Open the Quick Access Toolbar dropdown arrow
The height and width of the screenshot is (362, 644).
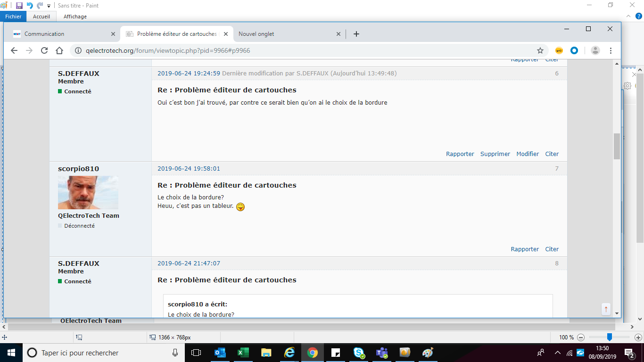49,6
